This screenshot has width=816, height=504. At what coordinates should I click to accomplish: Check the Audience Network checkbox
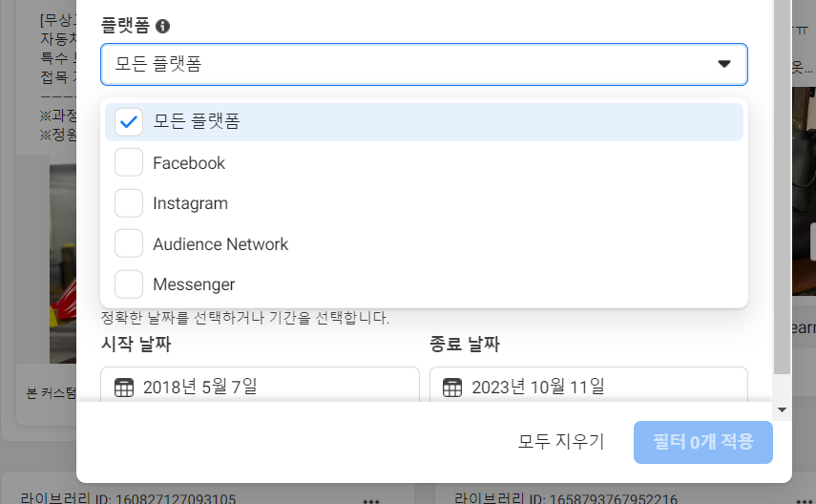(129, 243)
